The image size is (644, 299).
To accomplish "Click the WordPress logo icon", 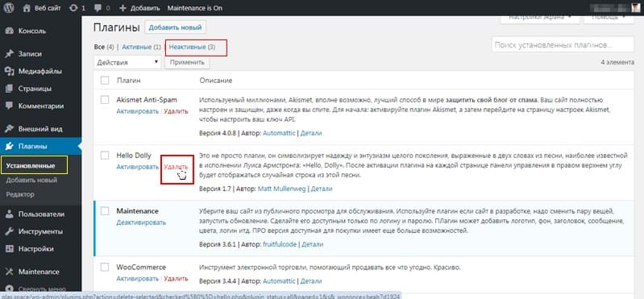I will pyautogui.click(x=9, y=8).
